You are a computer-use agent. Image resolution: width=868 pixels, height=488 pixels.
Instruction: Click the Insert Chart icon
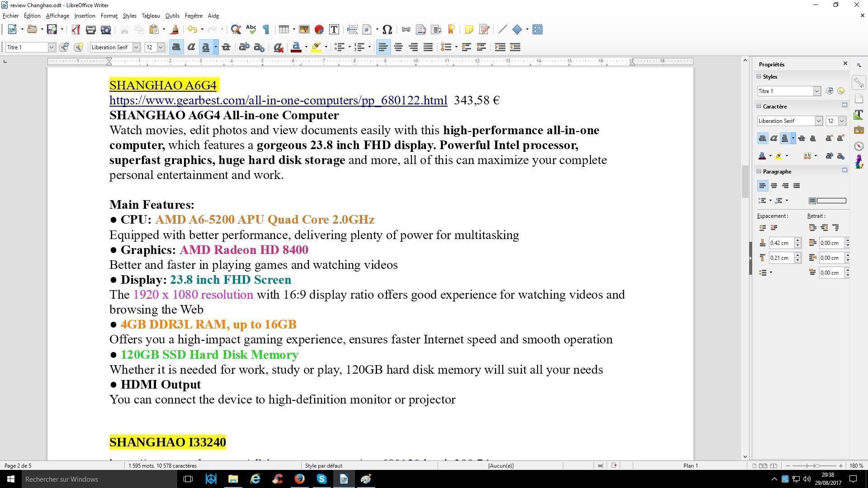319,30
